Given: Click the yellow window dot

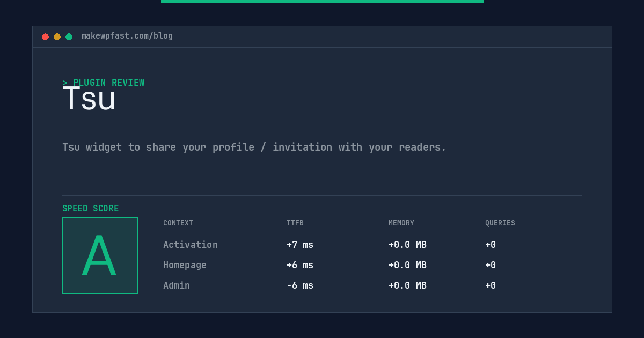Looking at the screenshot, I should [57, 36].
